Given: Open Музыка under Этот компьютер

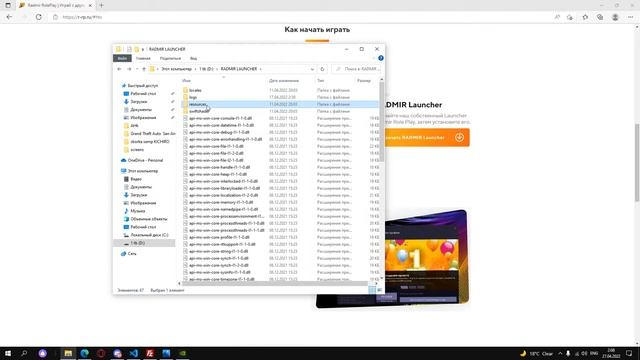Looking at the screenshot, I should click(x=138, y=211).
